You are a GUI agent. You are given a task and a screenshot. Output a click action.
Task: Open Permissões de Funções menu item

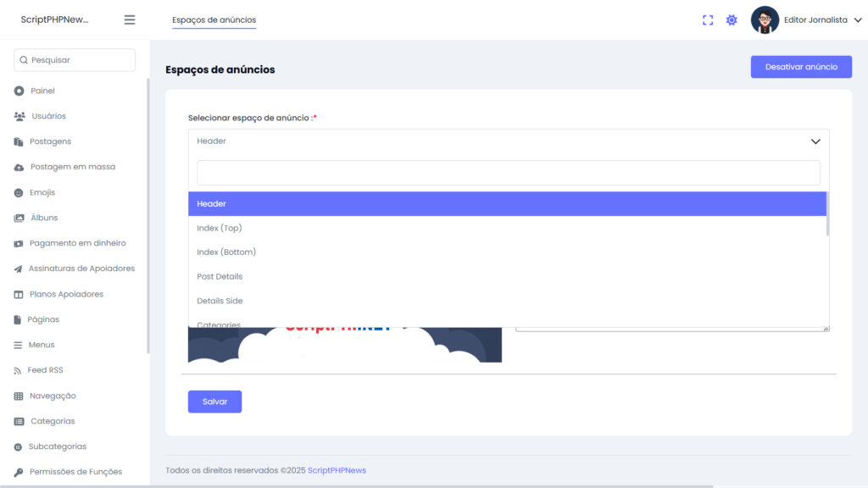[75, 472]
